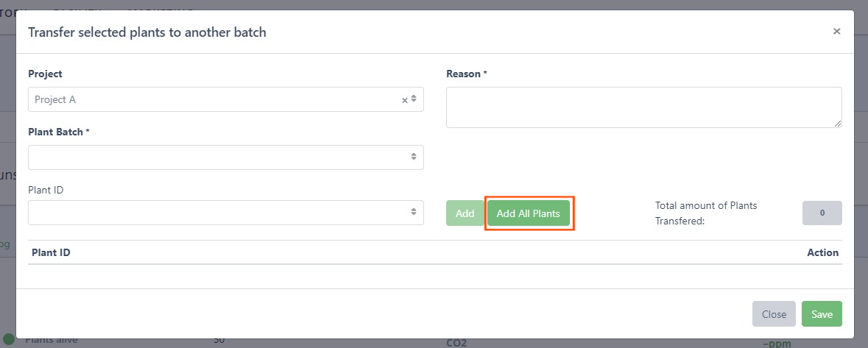This screenshot has width=868, height=348.
Task: Open the Project dropdown showing Project A
Action: 214,99
